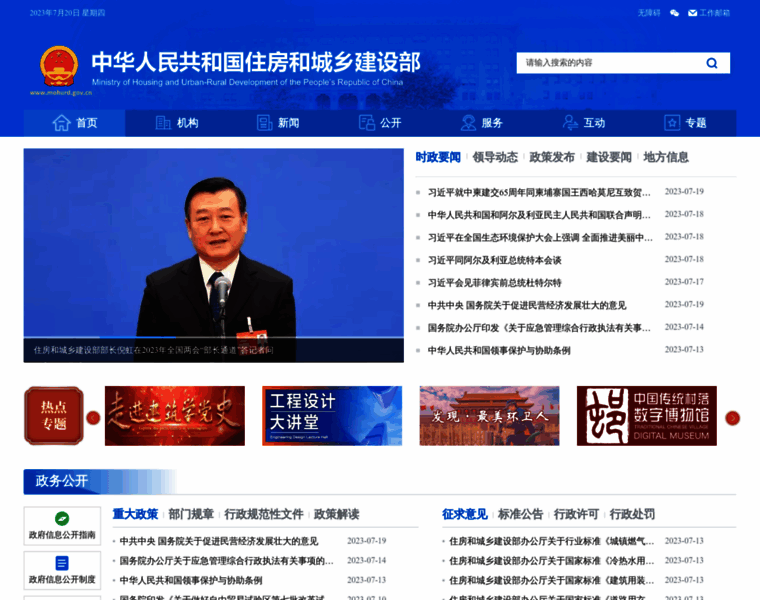Image resolution: width=760 pixels, height=600 pixels.
Task: Click the slideshow caption about 部长通道
Action: coord(154,350)
